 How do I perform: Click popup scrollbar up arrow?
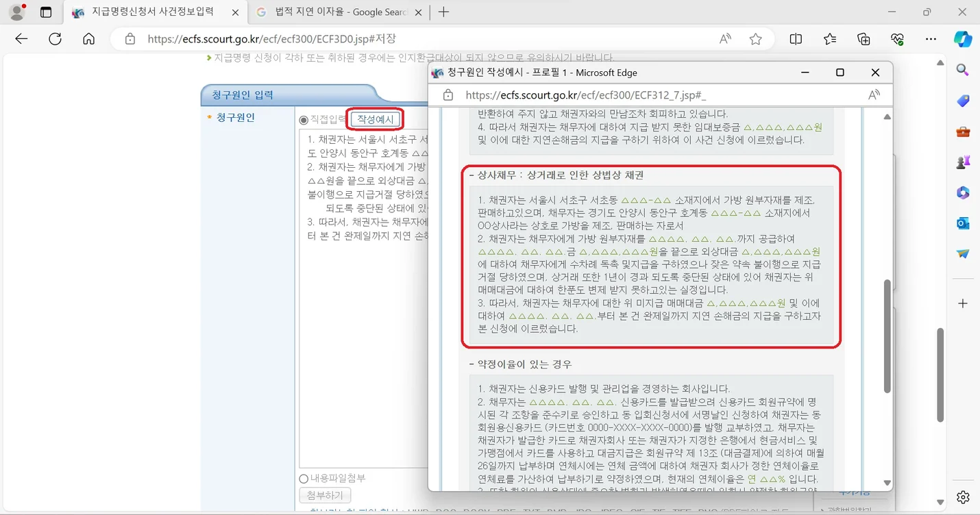pyautogui.click(x=887, y=117)
